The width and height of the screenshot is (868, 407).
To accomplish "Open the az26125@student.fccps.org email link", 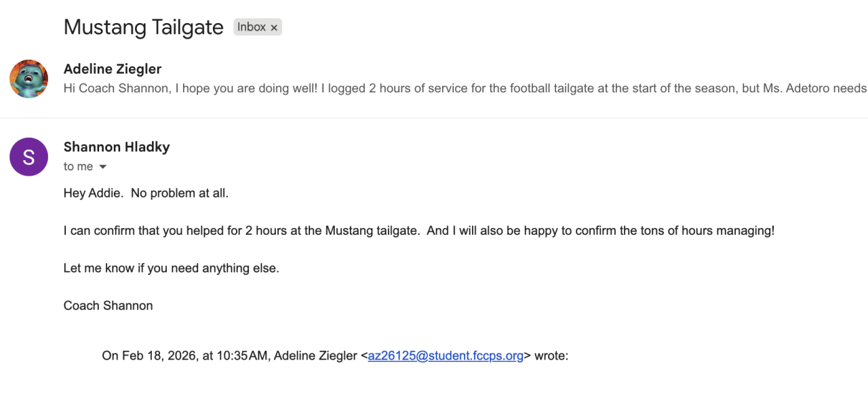I will (x=446, y=355).
